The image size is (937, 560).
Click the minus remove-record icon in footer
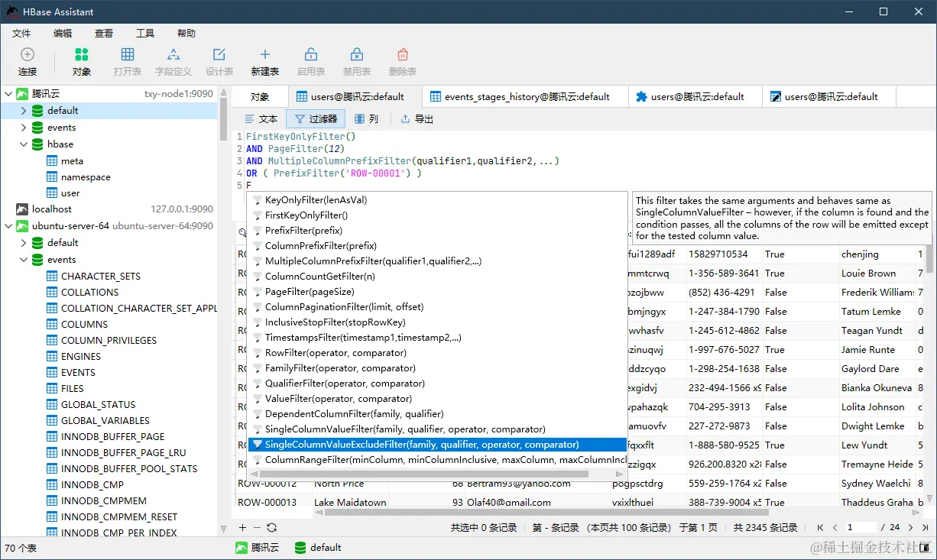coord(257,527)
